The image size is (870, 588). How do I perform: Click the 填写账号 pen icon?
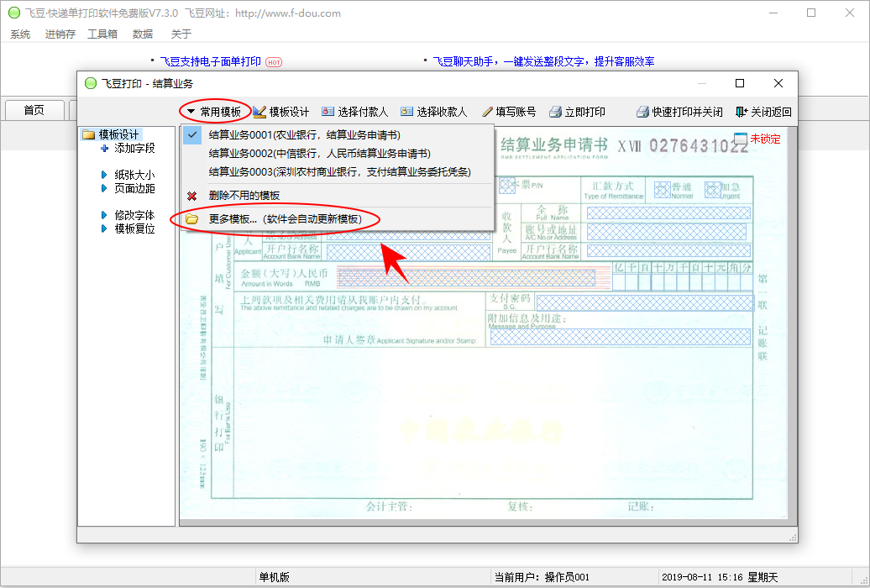click(487, 113)
